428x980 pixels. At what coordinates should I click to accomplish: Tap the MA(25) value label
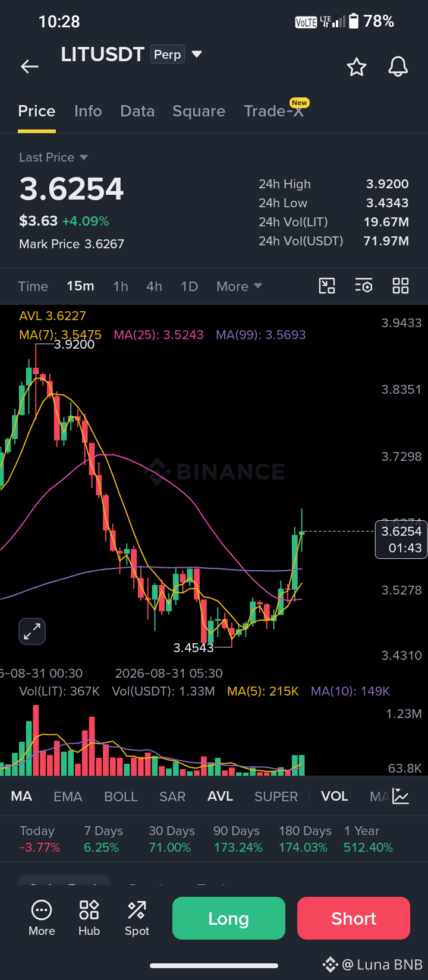[159, 335]
